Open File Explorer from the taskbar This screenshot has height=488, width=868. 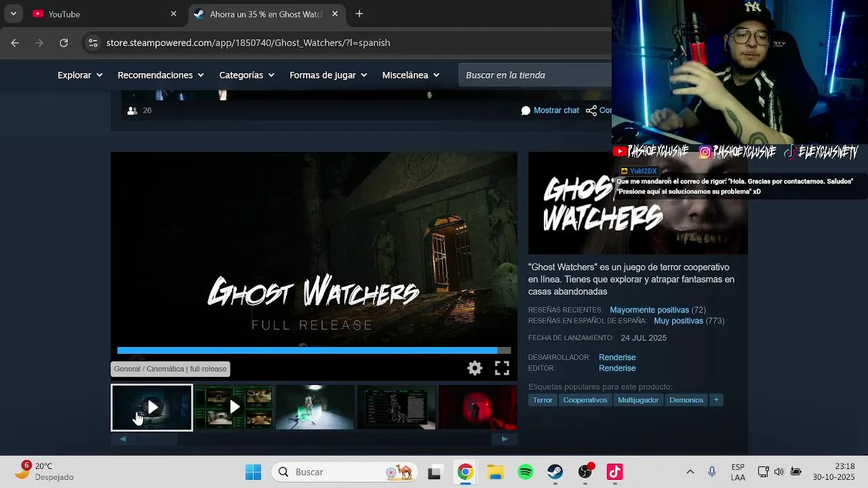(496, 472)
